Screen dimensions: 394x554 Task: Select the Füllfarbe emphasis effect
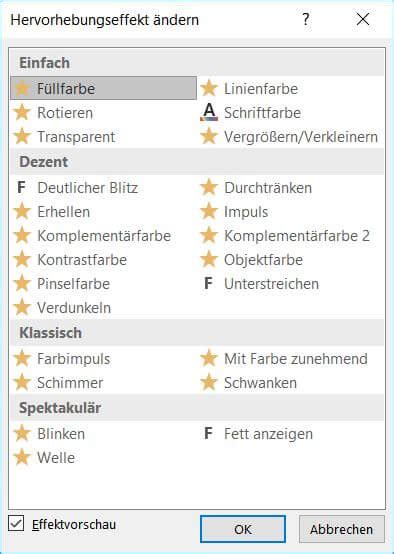pos(104,88)
